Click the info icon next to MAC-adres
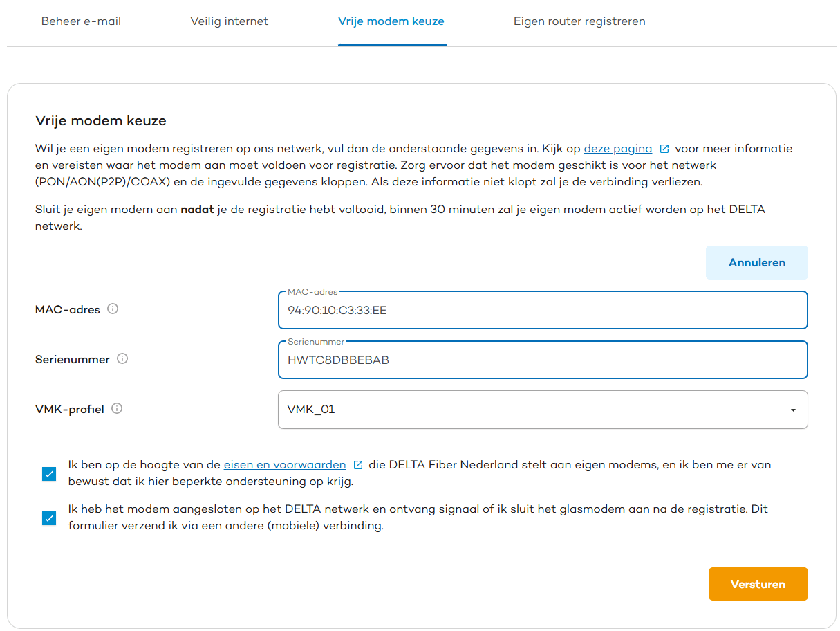This screenshot has width=840, height=631. pyautogui.click(x=113, y=309)
